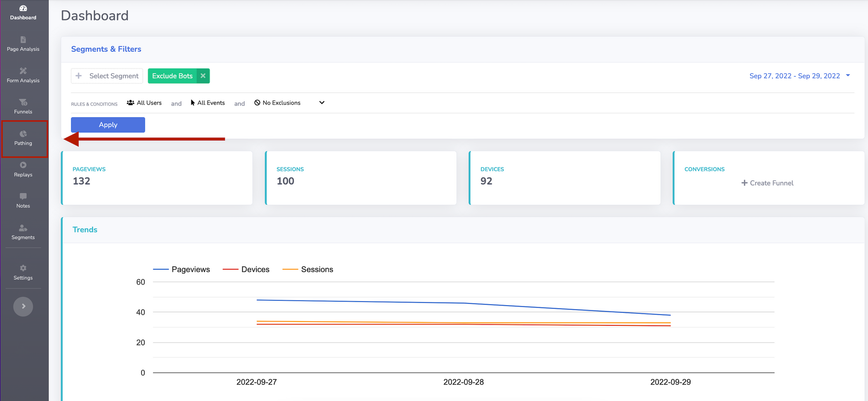Select the Pathing pie-chart icon
Viewport: 868px width, 401px height.
click(23, 134)
